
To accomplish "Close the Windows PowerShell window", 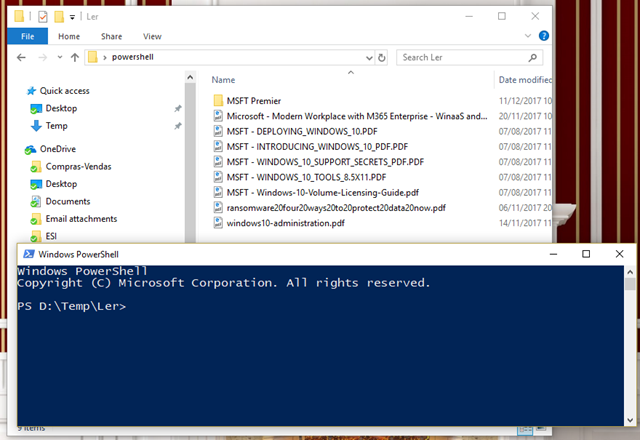I will click(619, 254).
